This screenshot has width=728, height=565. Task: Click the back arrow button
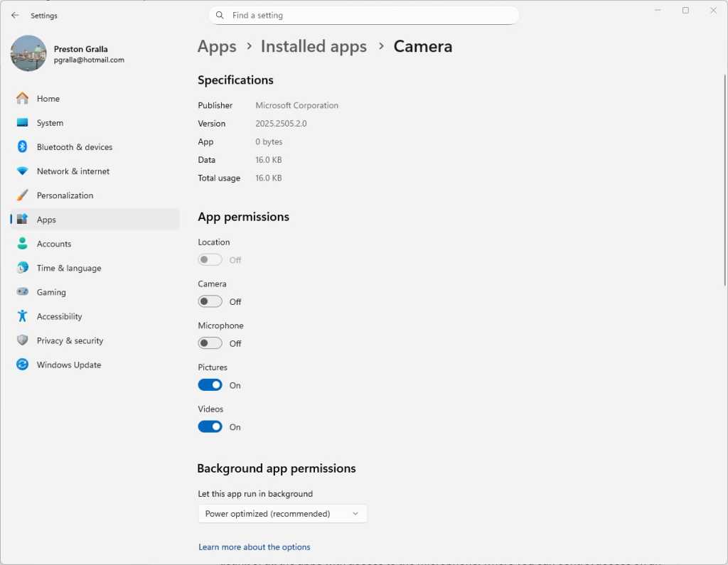tap(14, 15)
